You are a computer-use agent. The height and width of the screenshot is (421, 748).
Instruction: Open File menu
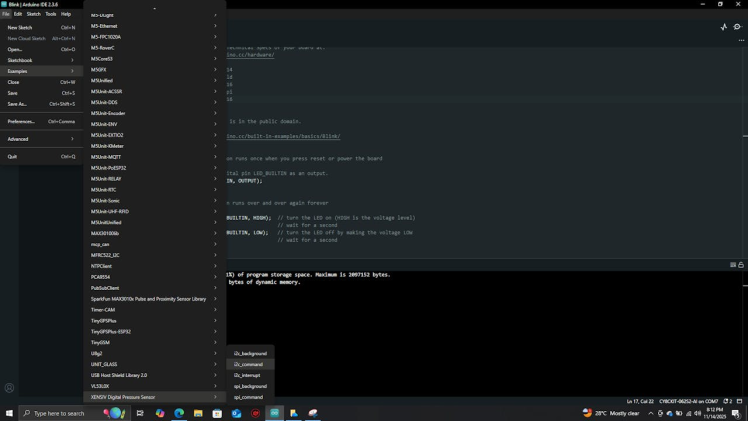pos(5,14)
